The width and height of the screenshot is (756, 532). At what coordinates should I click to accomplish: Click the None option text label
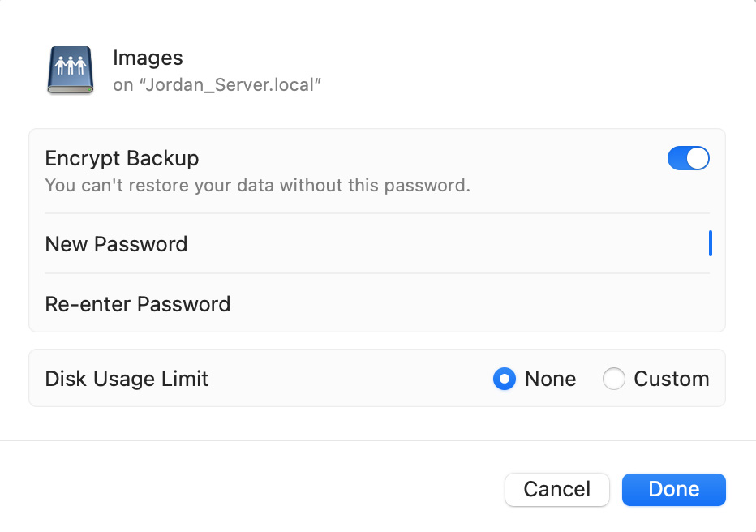pyautogui.click(x=550, y=379)
